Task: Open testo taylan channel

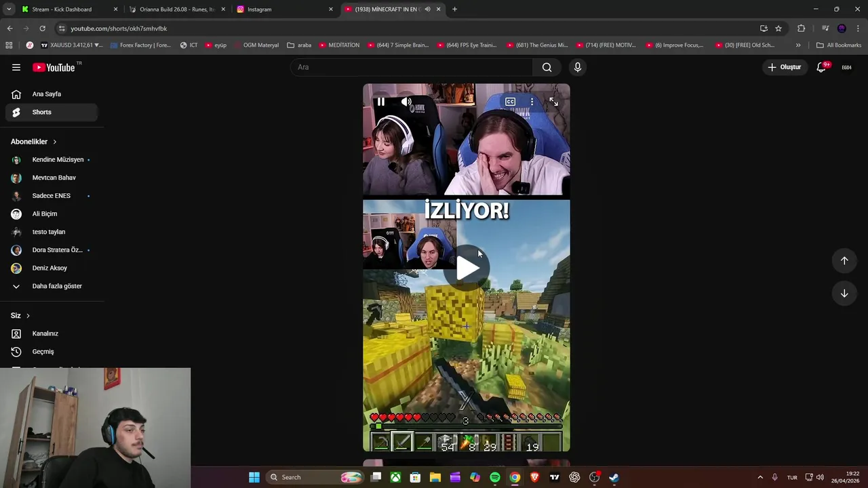Action: 52,232
